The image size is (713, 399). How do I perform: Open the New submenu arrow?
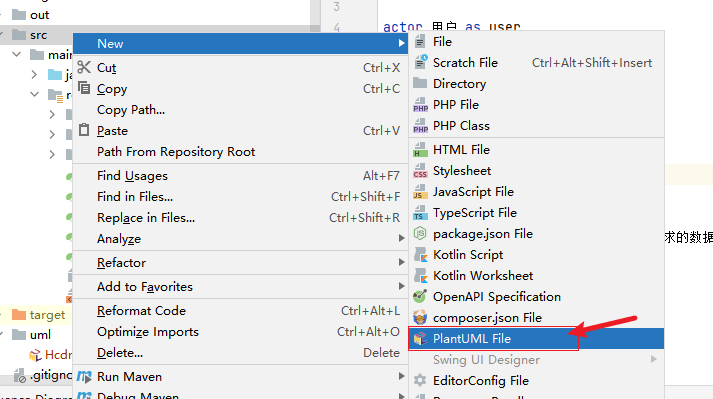(401, 43)
